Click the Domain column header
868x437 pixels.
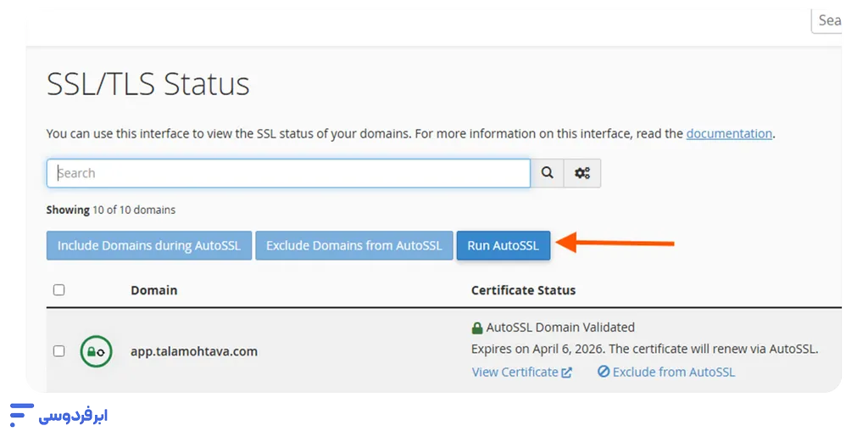tap(154, 290)
